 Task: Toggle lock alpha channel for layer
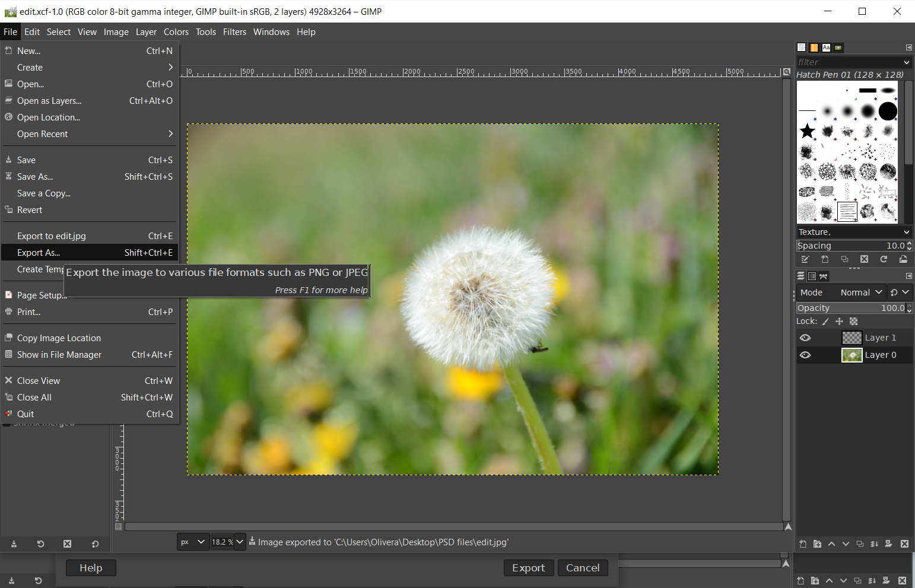[853, 321]
